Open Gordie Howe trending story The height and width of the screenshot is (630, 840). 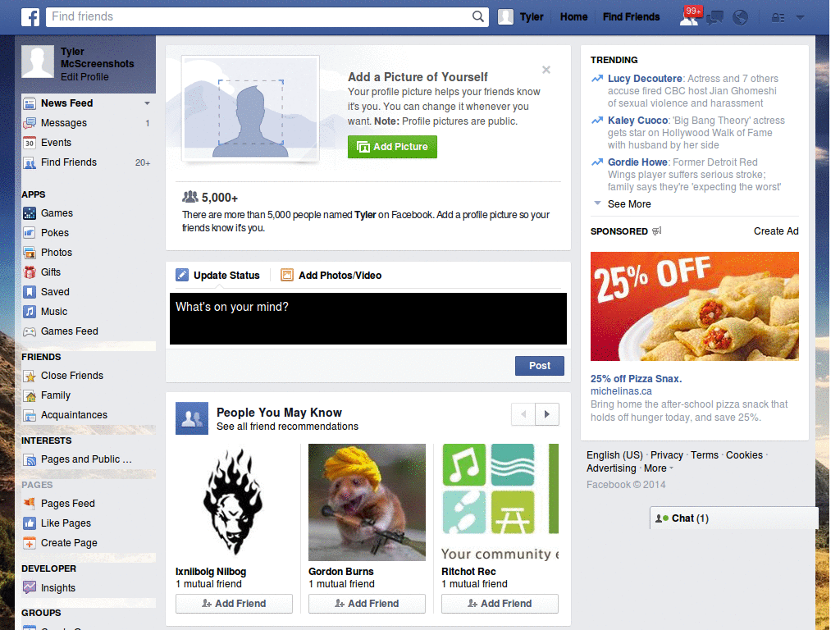[637, 162]
